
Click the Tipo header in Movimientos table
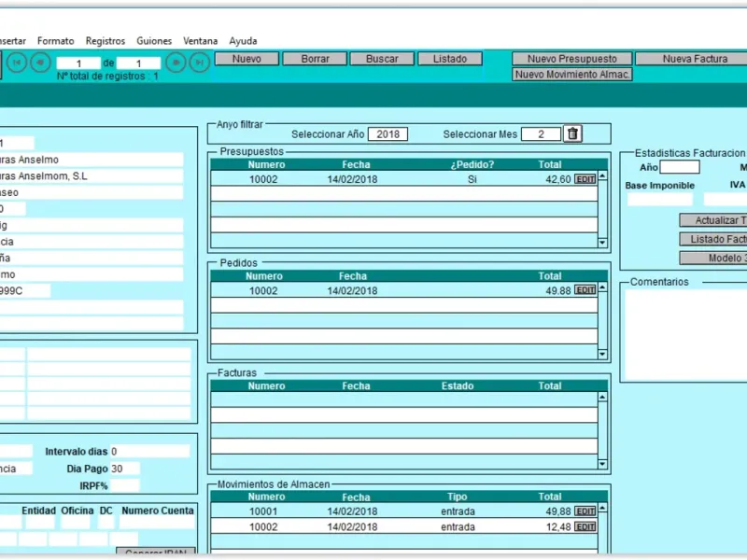pos(457,497)
